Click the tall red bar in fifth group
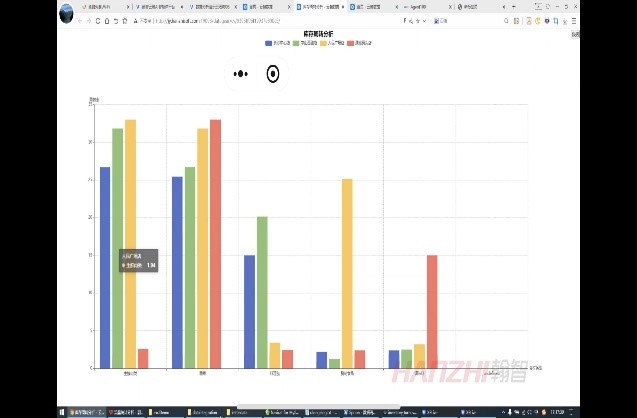This screenshot has width=637, height=418. [x=432, y=310]
